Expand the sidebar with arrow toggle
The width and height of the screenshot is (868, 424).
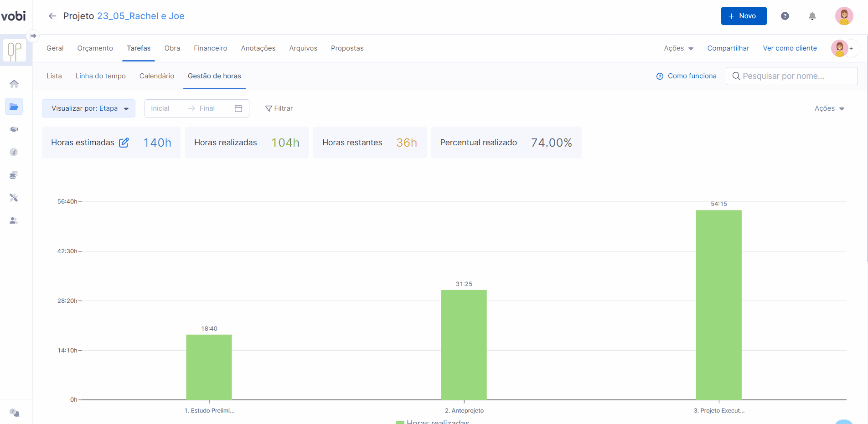[x=33, y=36]
